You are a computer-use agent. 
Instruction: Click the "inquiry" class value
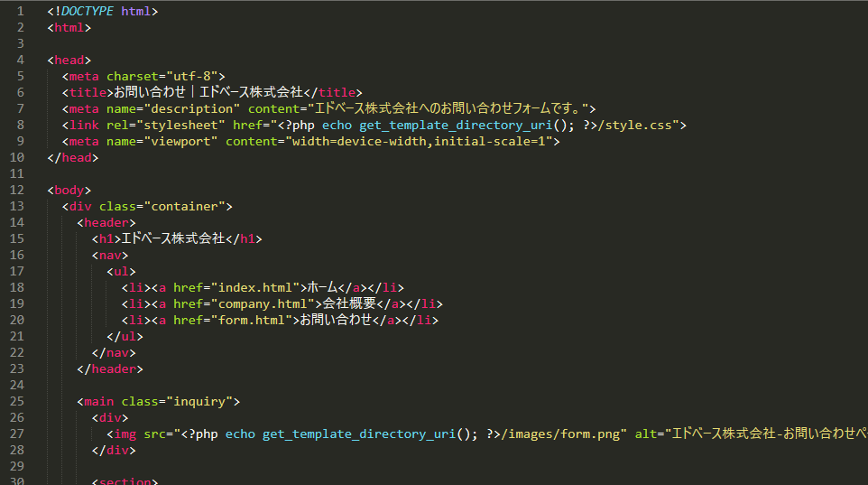point(199,401)
